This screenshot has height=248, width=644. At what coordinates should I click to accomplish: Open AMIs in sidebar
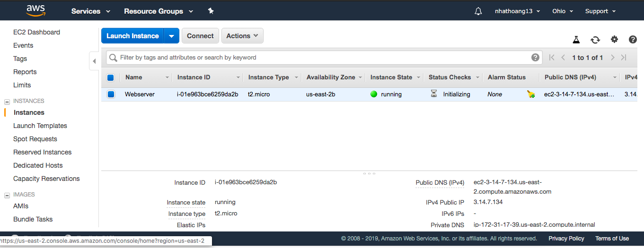tap(21, 206)
